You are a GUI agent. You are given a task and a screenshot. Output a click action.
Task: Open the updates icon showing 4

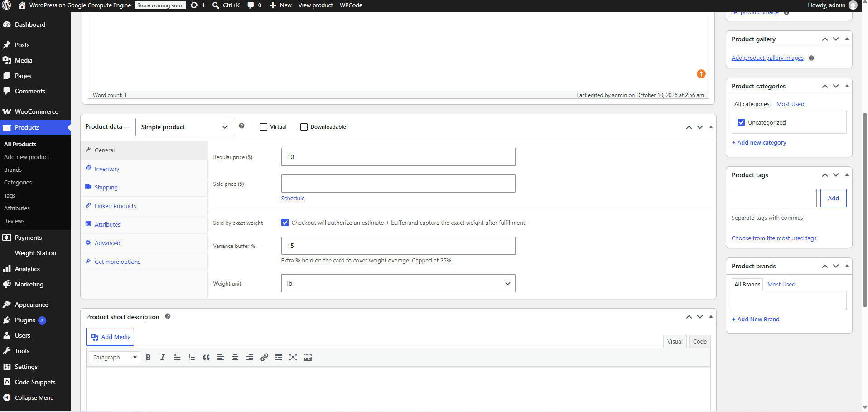197,5
